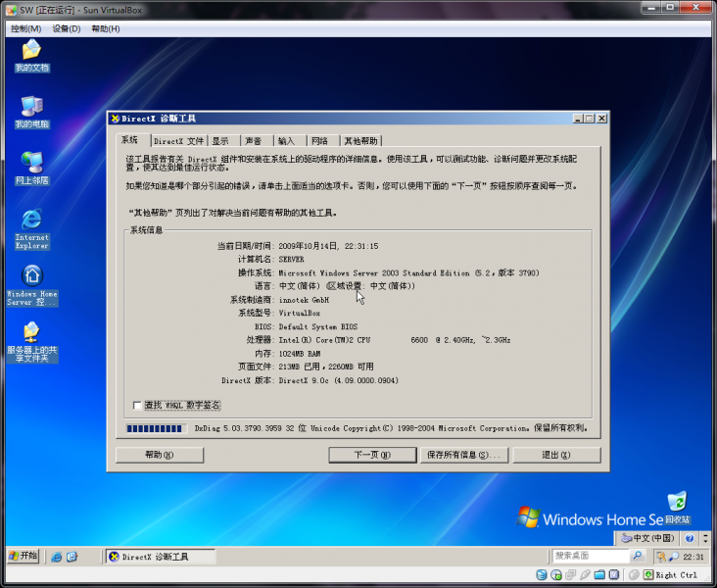Click the 搜索桌面 search input field
The width and height of the screenshot is (717, 588).
591,556
